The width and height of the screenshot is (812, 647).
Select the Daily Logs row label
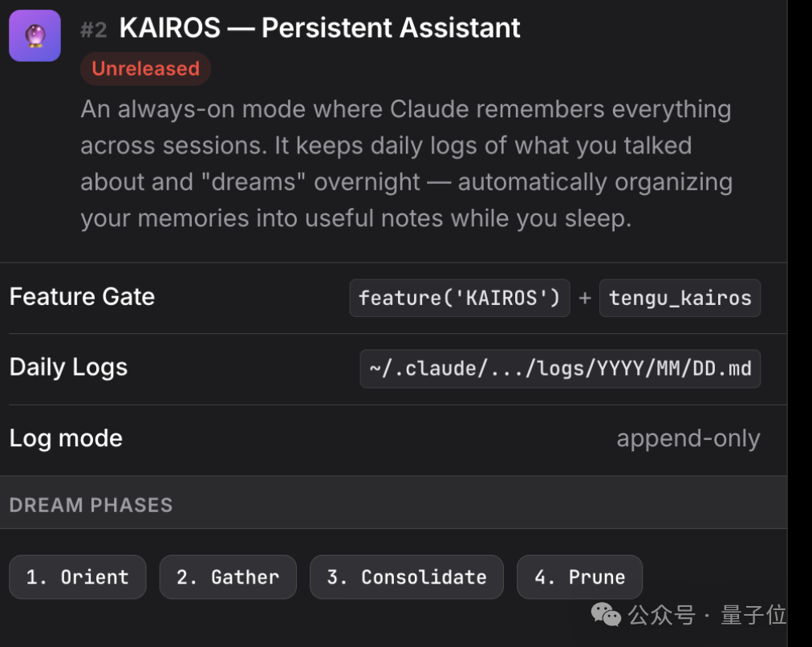pos(68,368)
